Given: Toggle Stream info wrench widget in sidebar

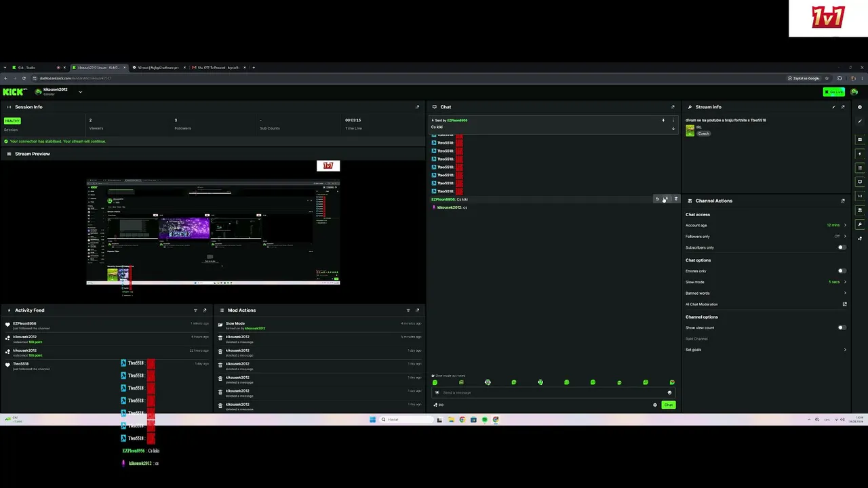Looking at the screenshot, I should click(x=860, y=224).
